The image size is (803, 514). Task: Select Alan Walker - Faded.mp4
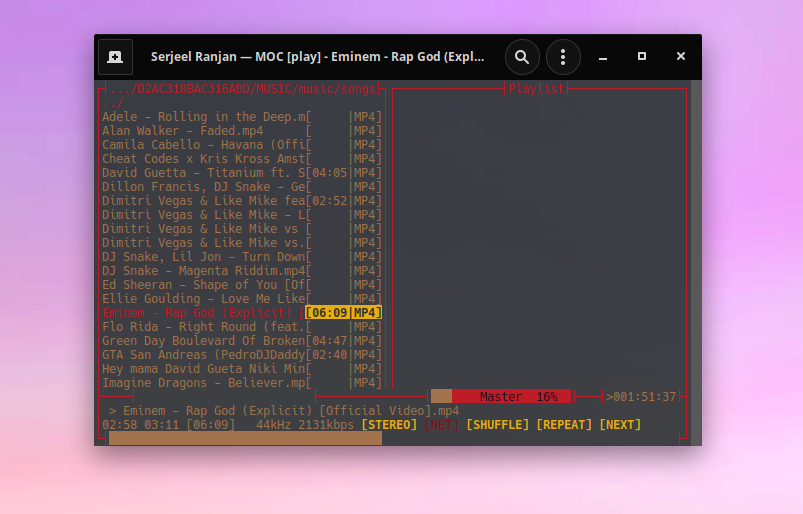[242, 131]
